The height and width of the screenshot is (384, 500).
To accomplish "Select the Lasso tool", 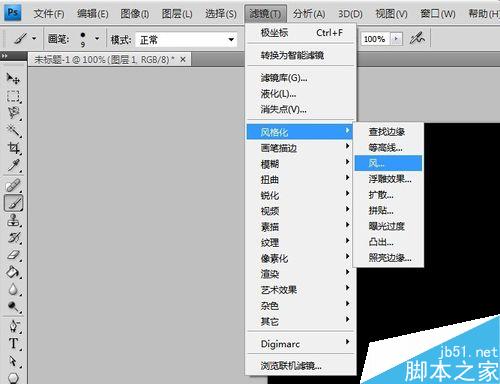I will coord(13,113).
